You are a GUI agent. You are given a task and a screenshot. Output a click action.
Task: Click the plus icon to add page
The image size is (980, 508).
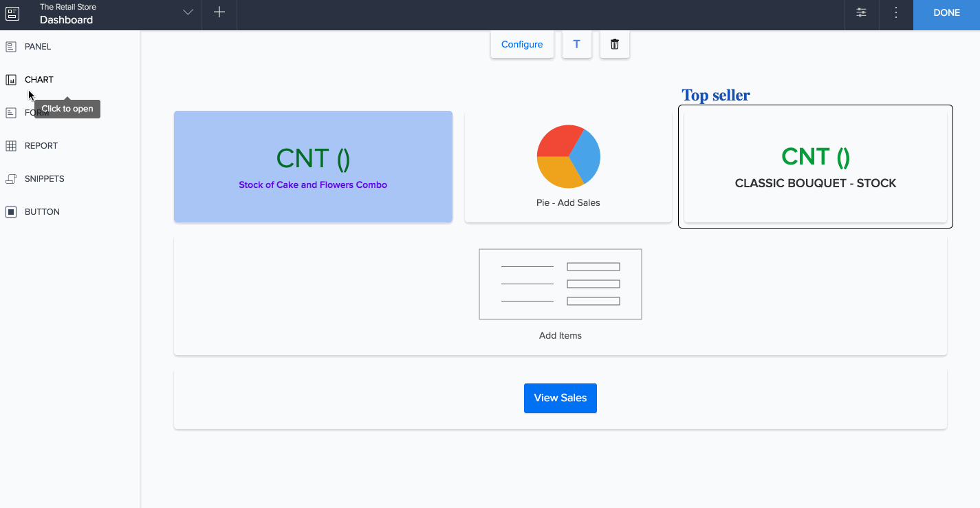click(219, 12)
